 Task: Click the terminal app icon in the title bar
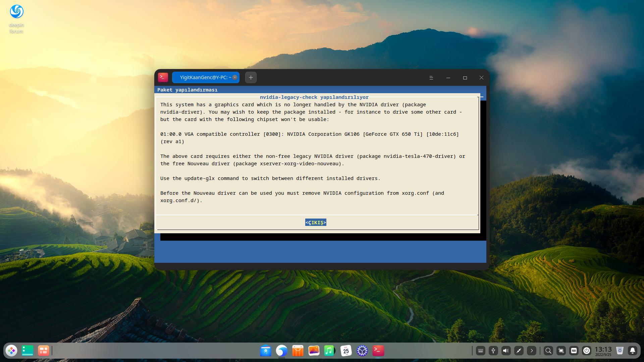163,77
